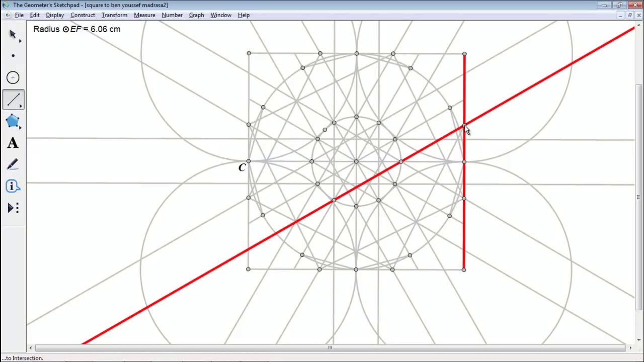
Task: Click the top midpoint of the square
Action: coord(356,53)
